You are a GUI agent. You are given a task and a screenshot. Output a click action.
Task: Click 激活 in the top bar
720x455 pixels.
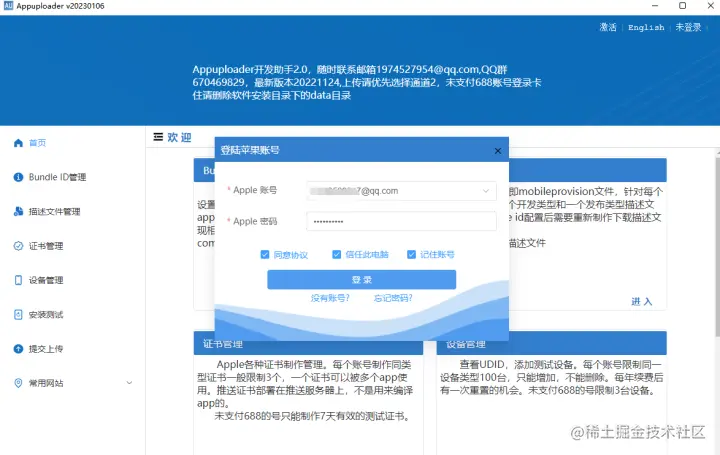[x=608, y=27]
